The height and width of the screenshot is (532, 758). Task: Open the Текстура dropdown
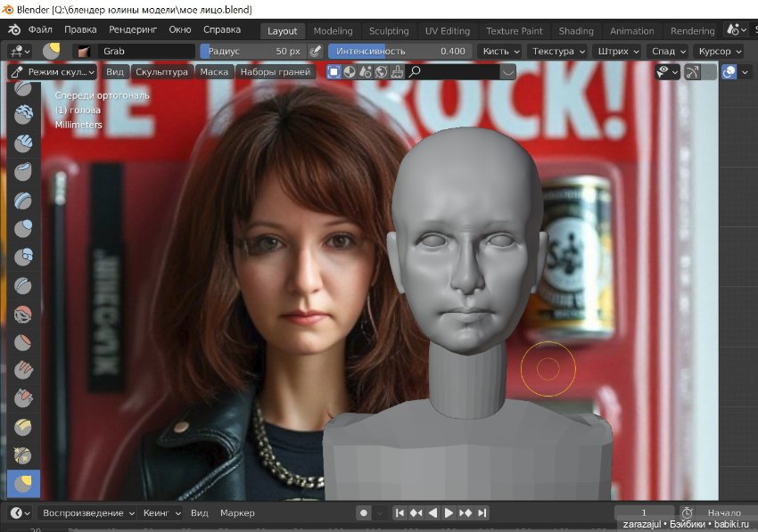558,52
